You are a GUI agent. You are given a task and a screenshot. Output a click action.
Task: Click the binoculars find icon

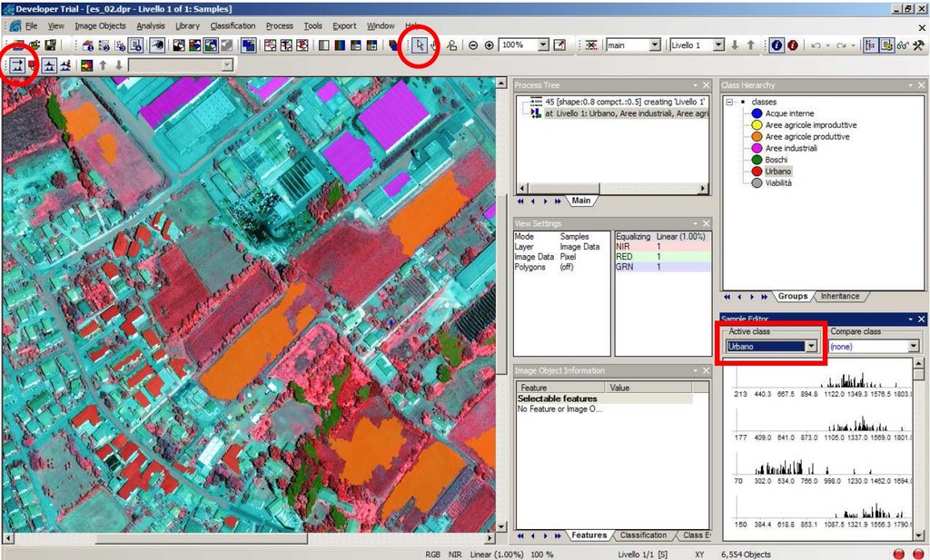coord(902,45)
